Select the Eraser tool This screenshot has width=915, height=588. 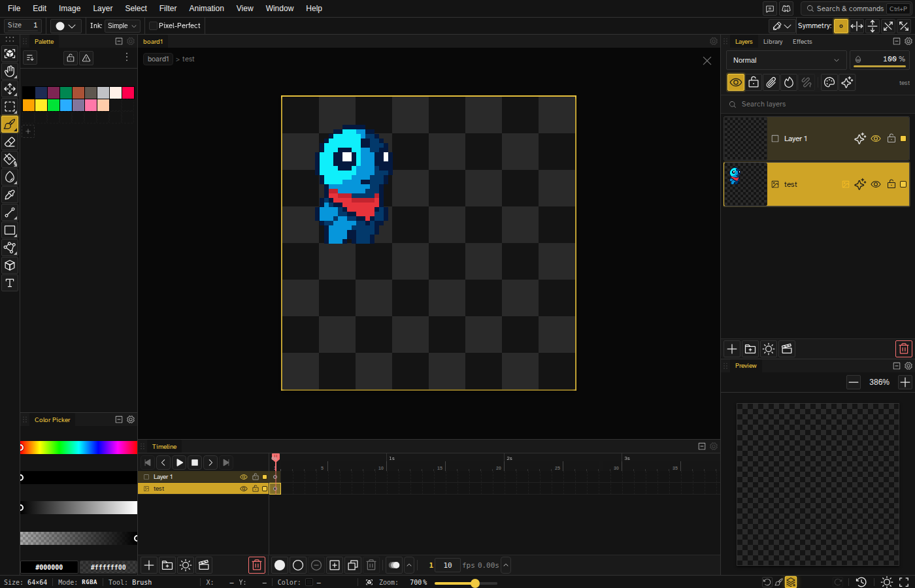click(x=10, y=142)
